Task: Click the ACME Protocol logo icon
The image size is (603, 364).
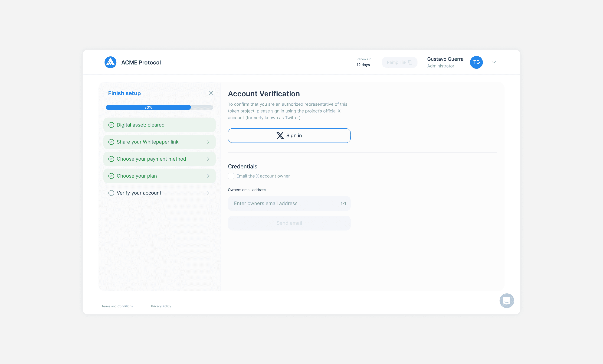Action: 110,62
